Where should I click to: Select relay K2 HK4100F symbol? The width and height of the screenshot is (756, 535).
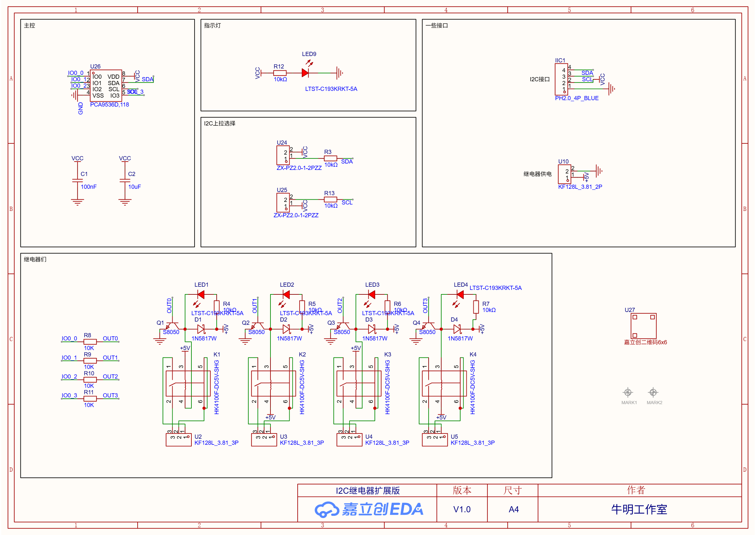point(274,383)
